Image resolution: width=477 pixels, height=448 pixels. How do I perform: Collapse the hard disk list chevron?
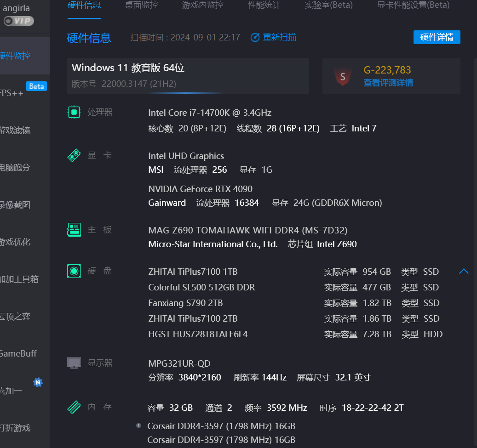click(x=464, y=271)
